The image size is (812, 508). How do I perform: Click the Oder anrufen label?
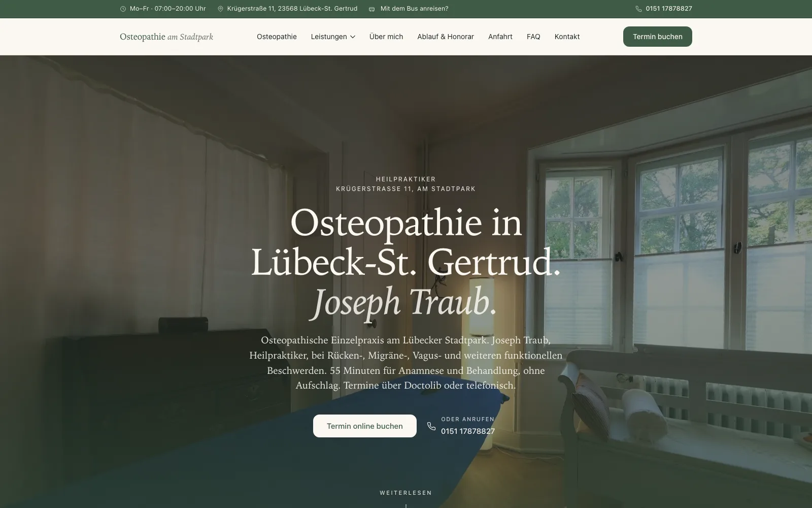[468, 419]
